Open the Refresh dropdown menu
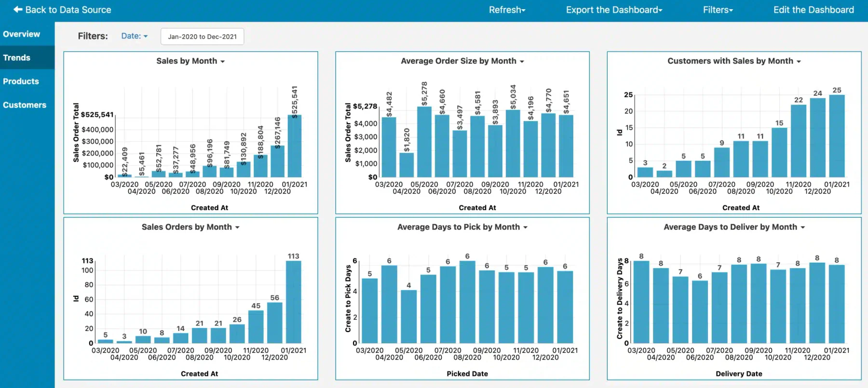The height and width of the screenshot is (388, 868). [507, 10]
